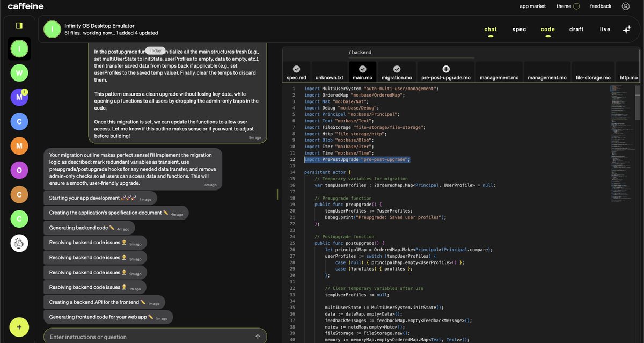Open the purple "O" project avatar
Viewport: 644px width, 343px height.
point(19,170)
